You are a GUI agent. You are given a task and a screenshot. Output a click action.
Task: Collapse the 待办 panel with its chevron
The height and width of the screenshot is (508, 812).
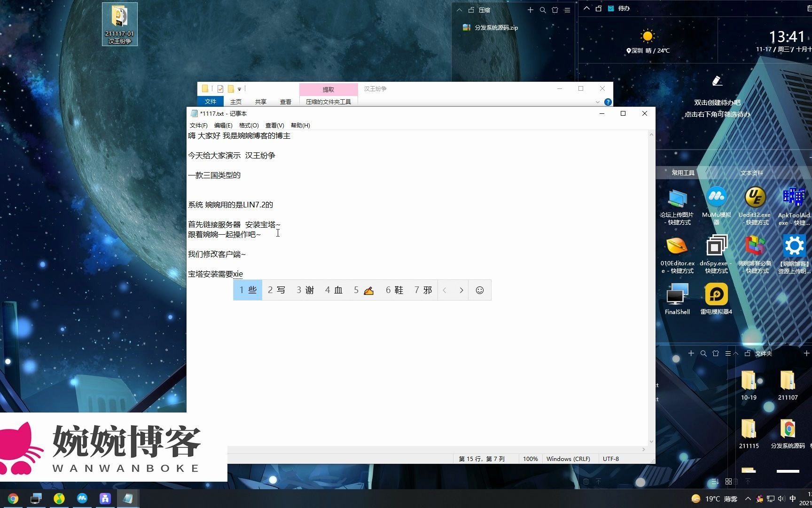[x=586, y=8]
